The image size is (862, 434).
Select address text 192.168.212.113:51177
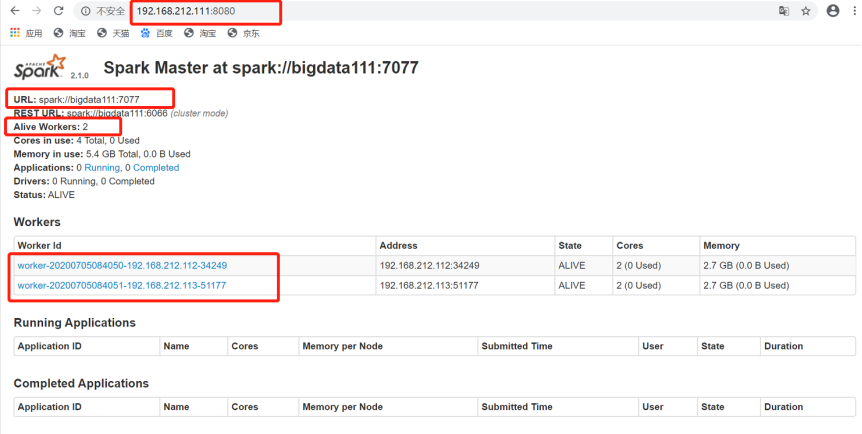click(429, 285)
